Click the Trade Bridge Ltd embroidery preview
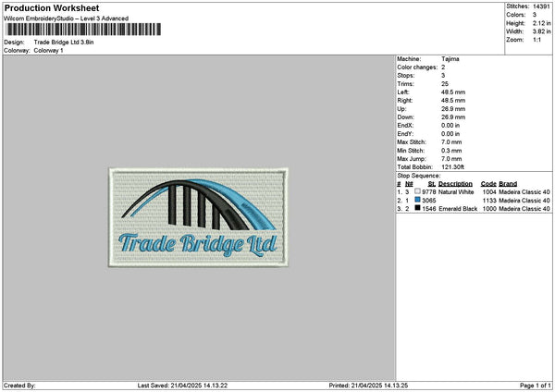This screenshot has height=392, width=555. coord(198,217)
